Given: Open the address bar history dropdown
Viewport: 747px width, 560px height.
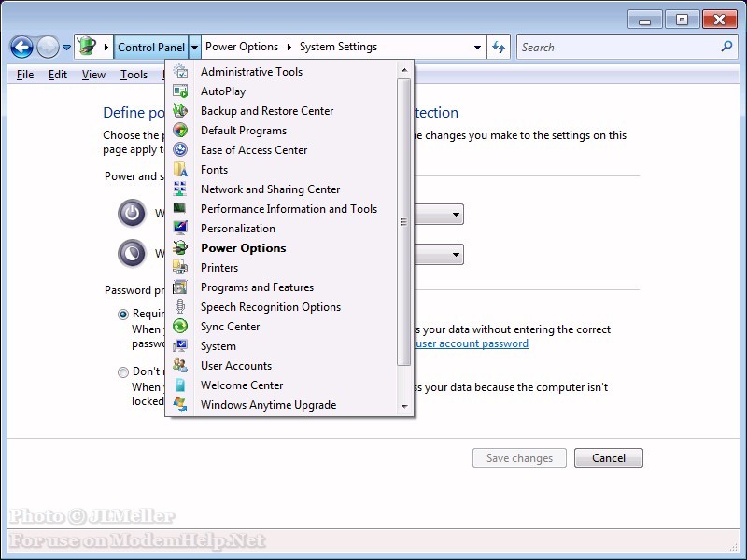Looking at the screenshot, I should coord(477,47).
